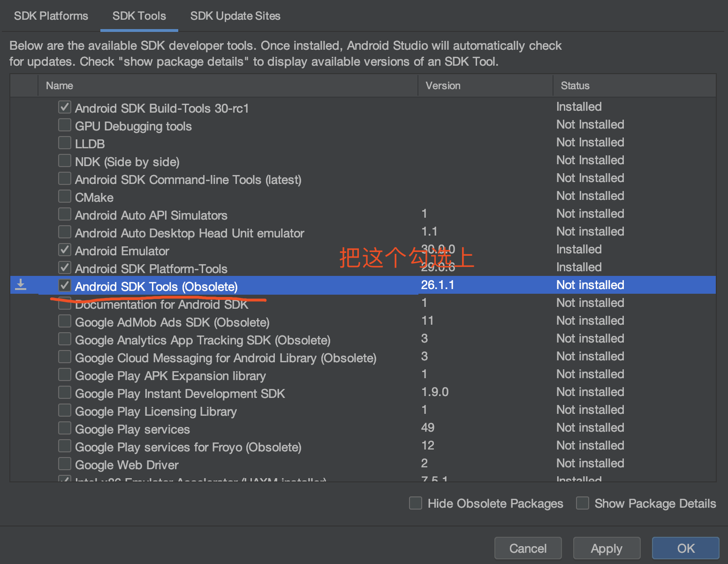Turn on Show Package Details

(x=582, y=503)
